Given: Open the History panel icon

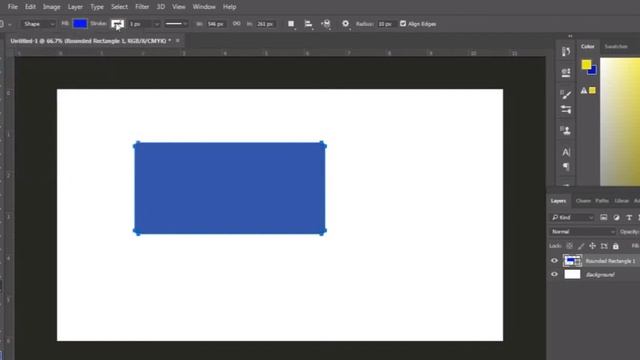Looking at the screenshot, I should (566, 51).
